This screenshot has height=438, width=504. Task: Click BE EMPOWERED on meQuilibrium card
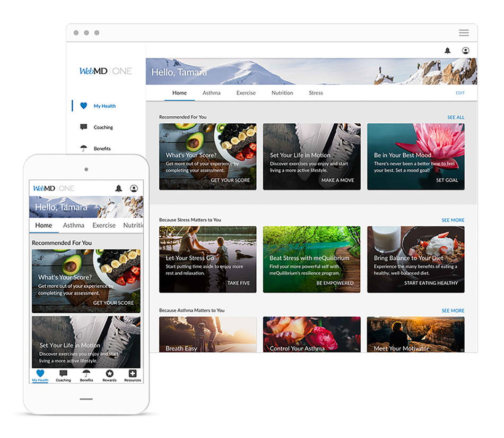pyautogui.click(x=335, y=284)
